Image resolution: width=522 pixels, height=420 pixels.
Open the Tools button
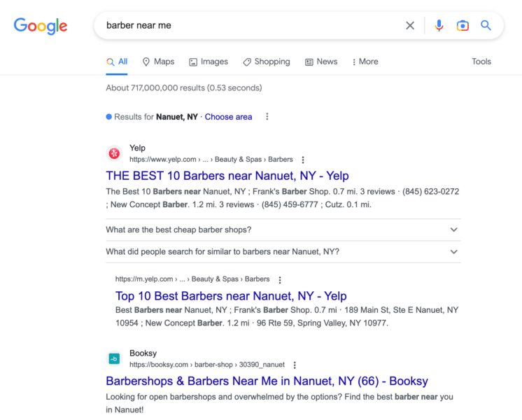click(x=481, y=62)
